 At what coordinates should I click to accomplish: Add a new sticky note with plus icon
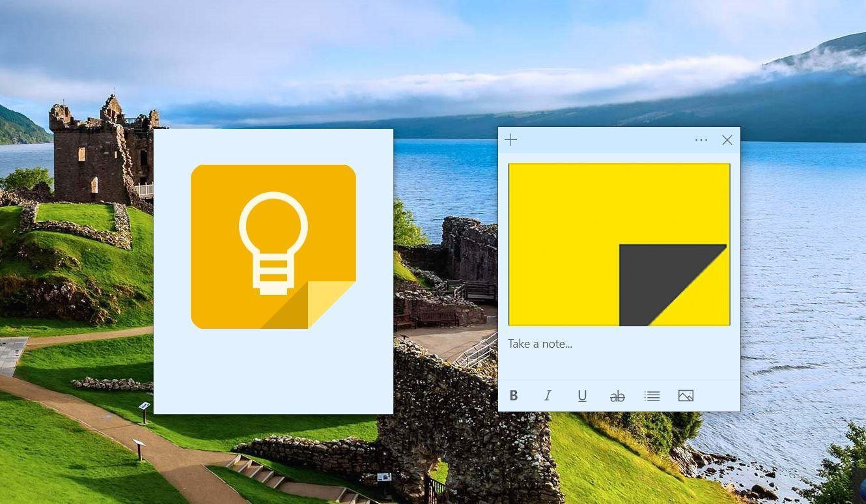coord(511,140)
